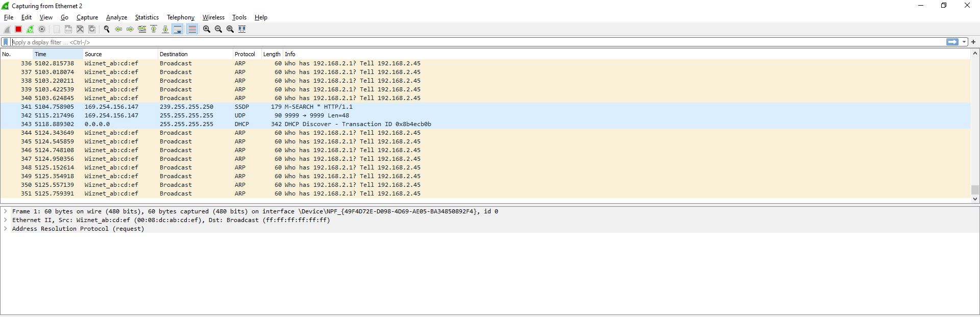
Task: Open the Analyze menu
Action: pos(116,17)
